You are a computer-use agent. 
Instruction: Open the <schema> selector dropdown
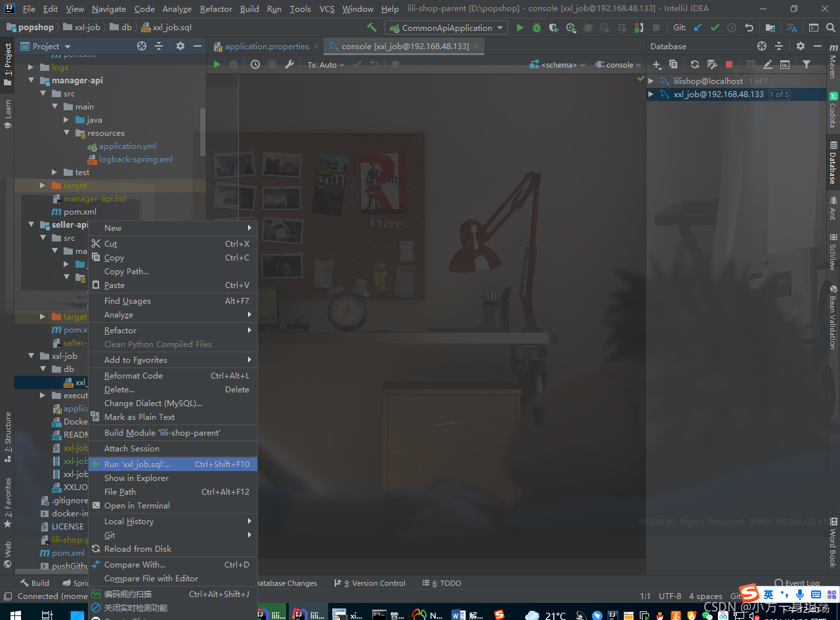[558, 64]
